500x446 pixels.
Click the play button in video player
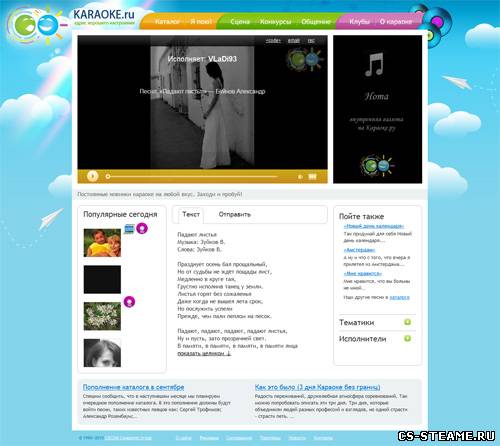point(92,176)
